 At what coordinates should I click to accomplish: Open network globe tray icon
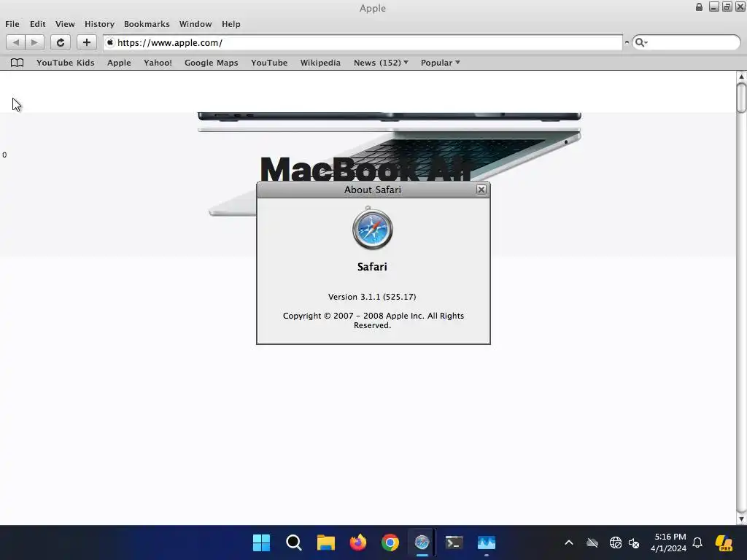pos(615,542)
